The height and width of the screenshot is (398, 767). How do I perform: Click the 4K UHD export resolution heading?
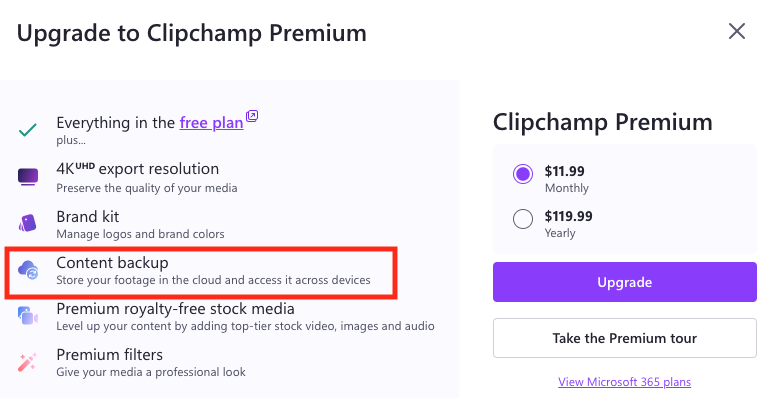pos(137,169)
